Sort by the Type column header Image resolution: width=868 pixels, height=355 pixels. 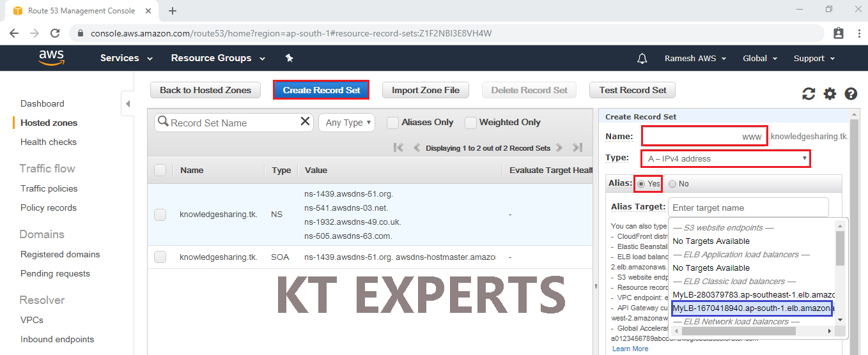pos(281,170)
